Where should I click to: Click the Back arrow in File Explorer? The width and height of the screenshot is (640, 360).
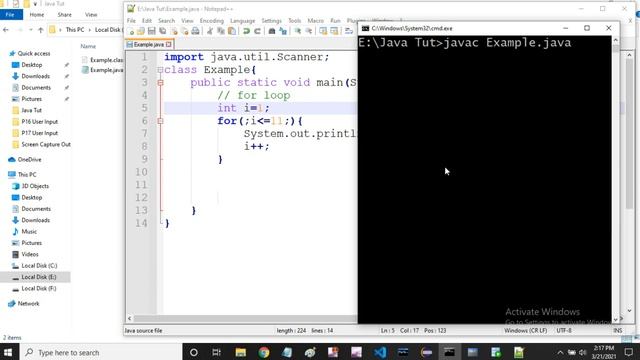tap(6, 30)
